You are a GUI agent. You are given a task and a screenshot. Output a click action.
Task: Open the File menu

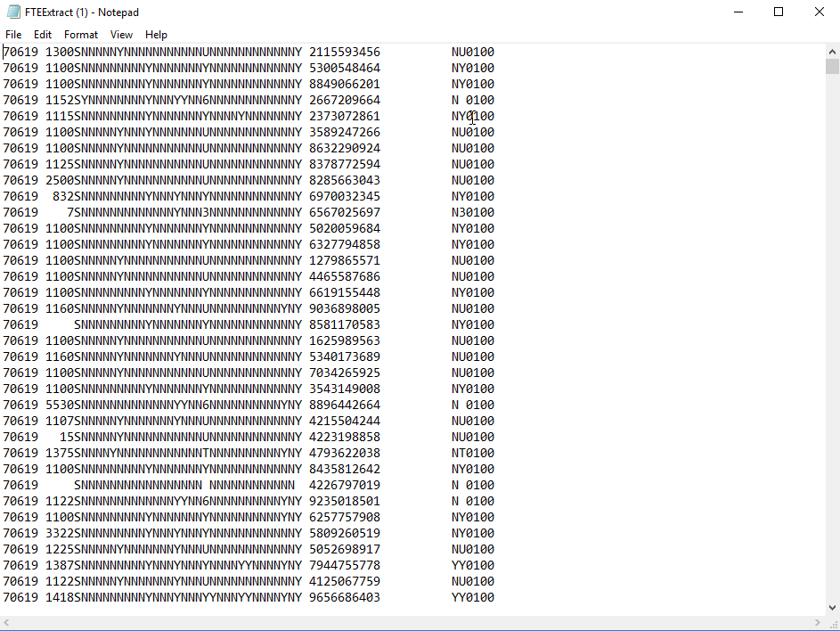[x=13, y=35]
